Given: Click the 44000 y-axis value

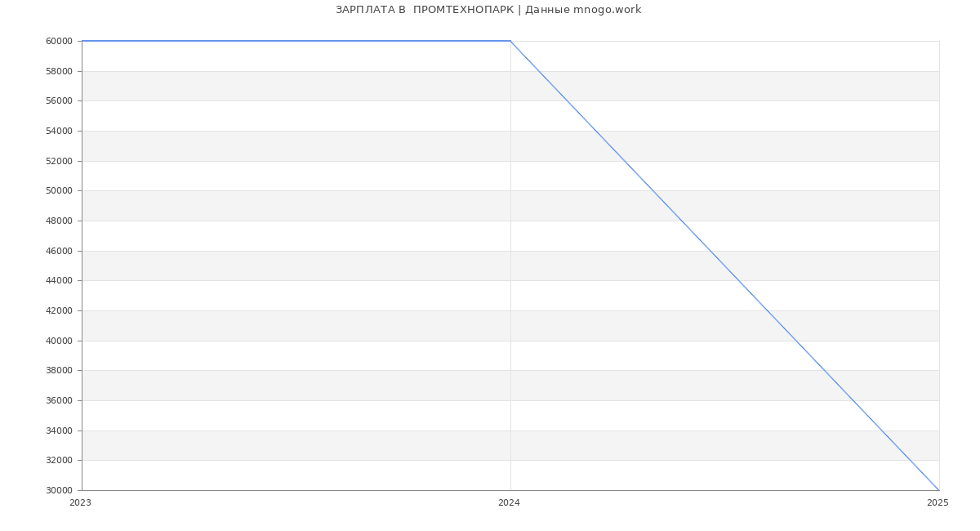Looking at the screenshot, I should [59, 281].
